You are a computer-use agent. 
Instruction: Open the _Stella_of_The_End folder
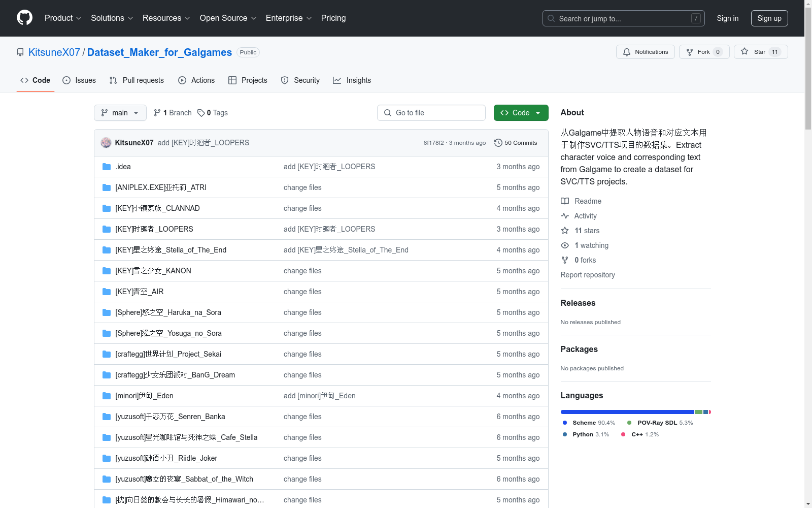(x=171, y=250)
